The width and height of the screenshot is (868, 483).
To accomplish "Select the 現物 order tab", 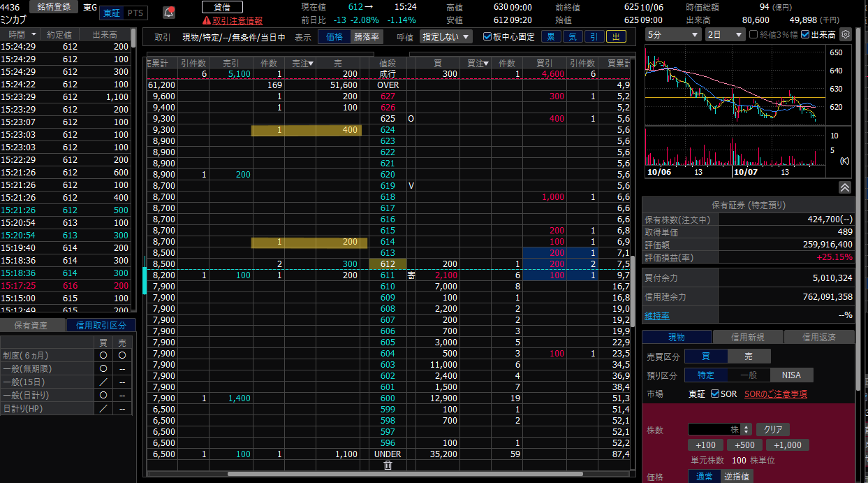I will tap(677, 337).
